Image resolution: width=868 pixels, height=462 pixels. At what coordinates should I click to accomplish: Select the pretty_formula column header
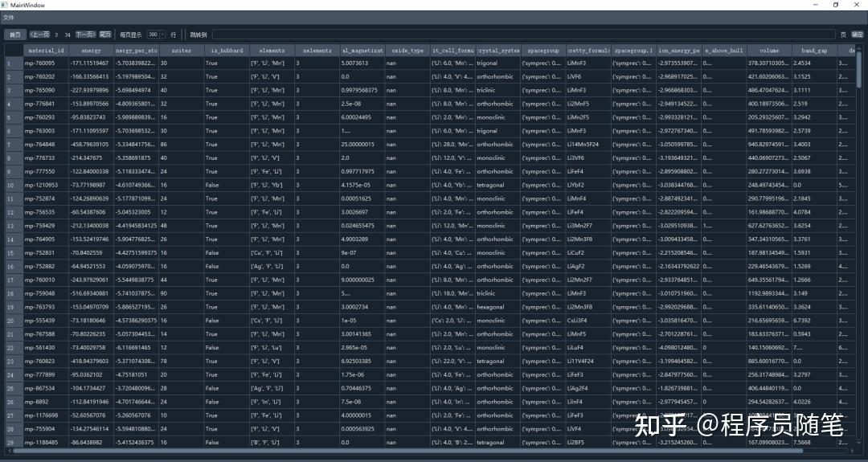tap(588, 51)
